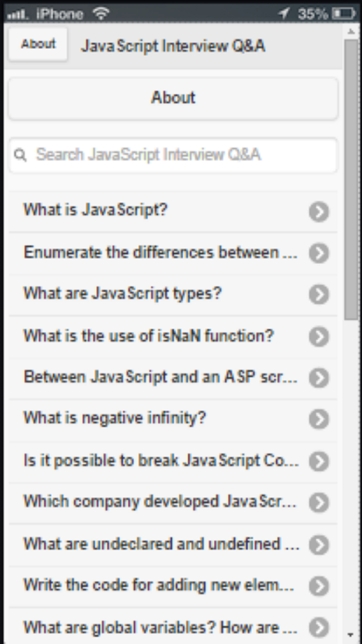Open 'What is negative infinity?' question
The width and height of the screenshot is (362, 644).
click(173, 419)
